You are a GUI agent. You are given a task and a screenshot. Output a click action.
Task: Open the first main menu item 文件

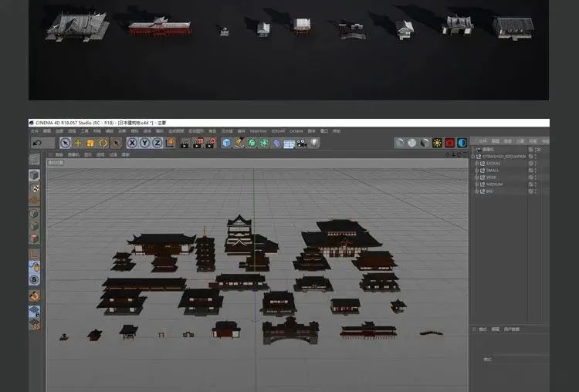(34, 131)
